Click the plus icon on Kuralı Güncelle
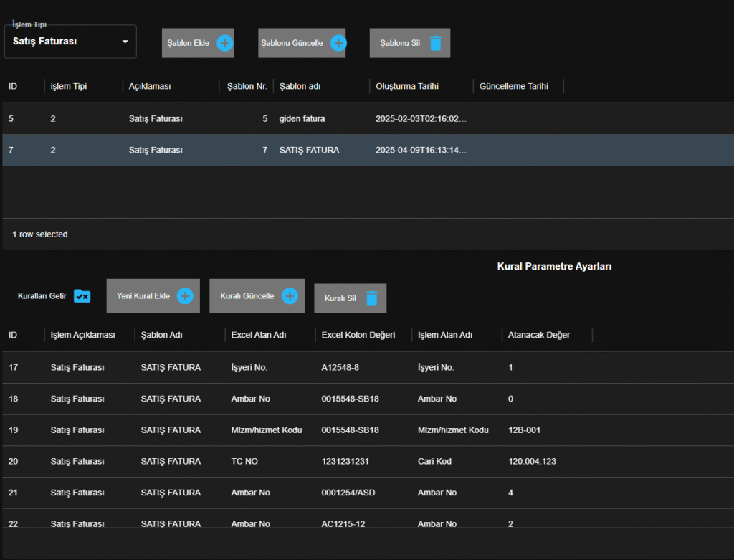Viewport: 734px width, 560px height. [290, 296]
